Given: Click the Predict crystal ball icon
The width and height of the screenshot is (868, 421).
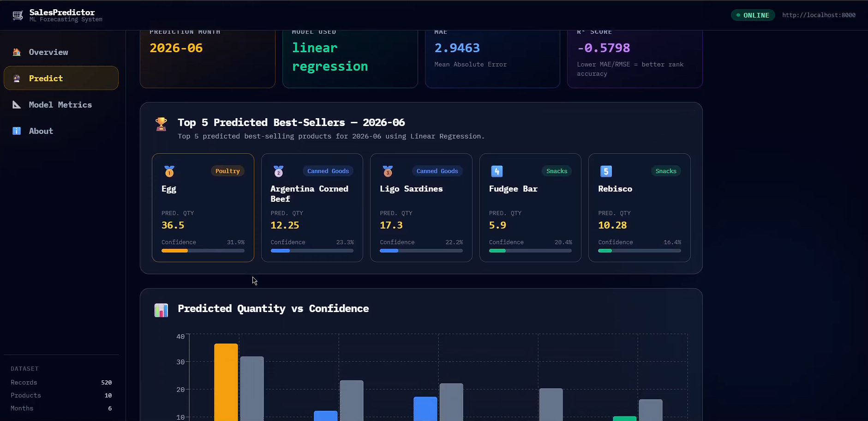Looking at the screenshot, I should [x=17, y=78].
